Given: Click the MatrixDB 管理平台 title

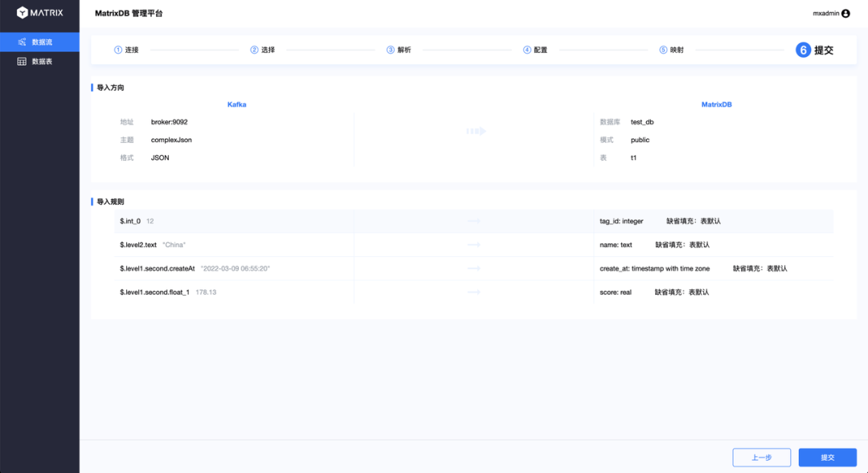Looking at the screenshot, I should [x=129, y=14].
